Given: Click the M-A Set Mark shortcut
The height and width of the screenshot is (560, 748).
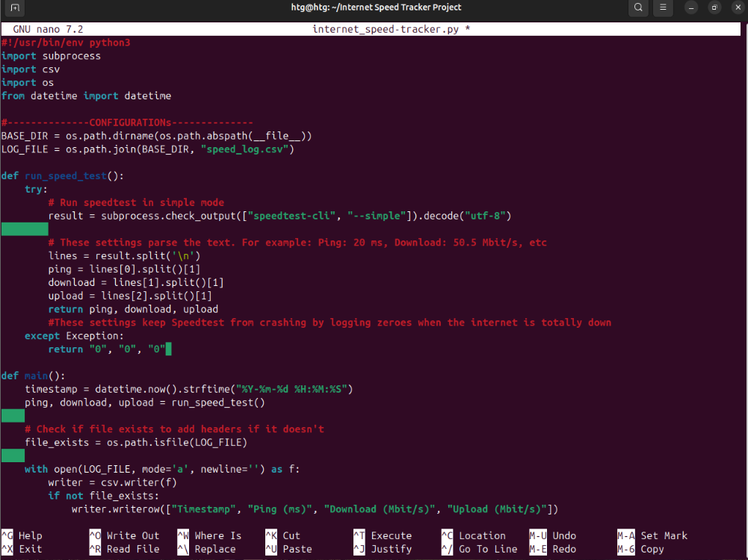Looking at the screenshot, I should click(652, 535).
